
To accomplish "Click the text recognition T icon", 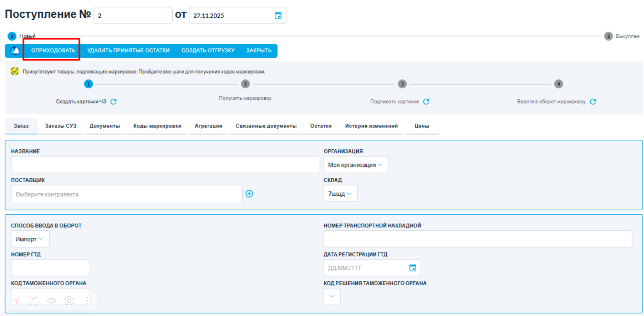I will [x=34, y=300].
